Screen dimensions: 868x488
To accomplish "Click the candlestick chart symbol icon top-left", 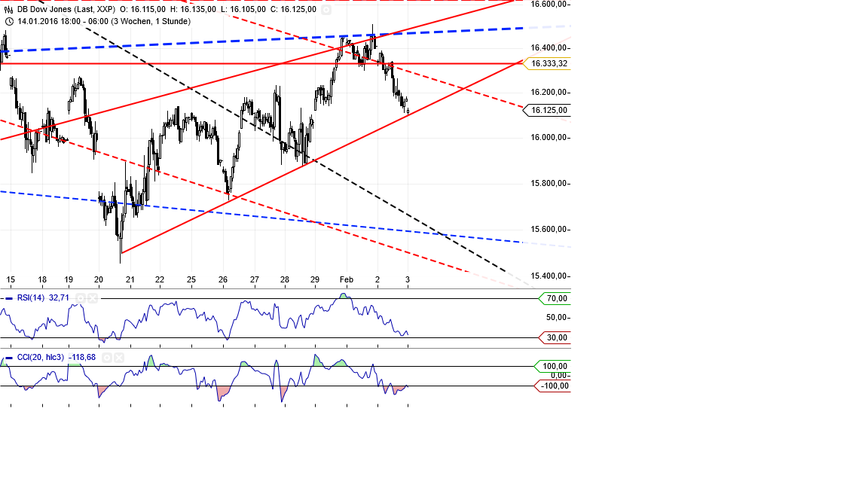I will tap(8, 9).
